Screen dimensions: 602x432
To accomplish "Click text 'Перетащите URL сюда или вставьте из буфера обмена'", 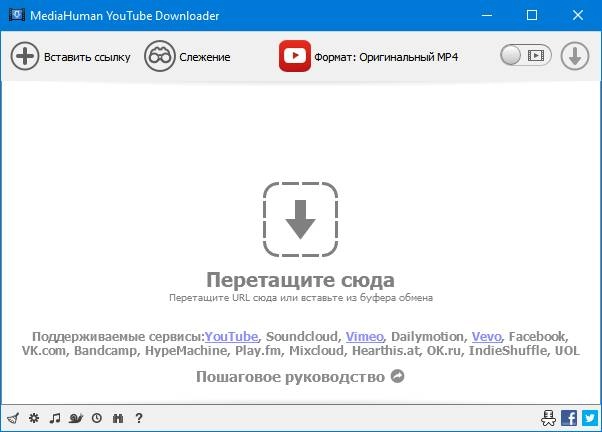I will [301, 298].
